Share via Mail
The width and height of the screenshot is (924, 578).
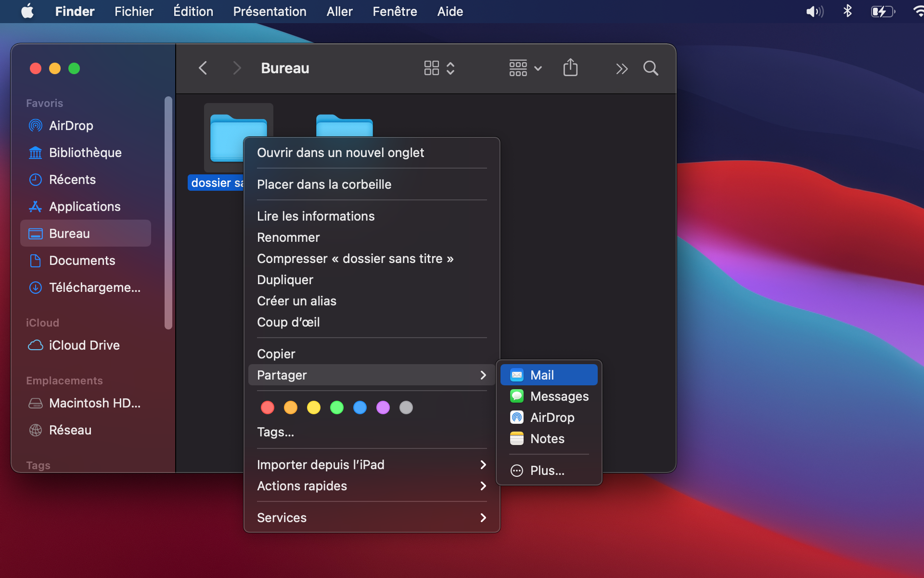pyautogui.click(x=549, y=375)
